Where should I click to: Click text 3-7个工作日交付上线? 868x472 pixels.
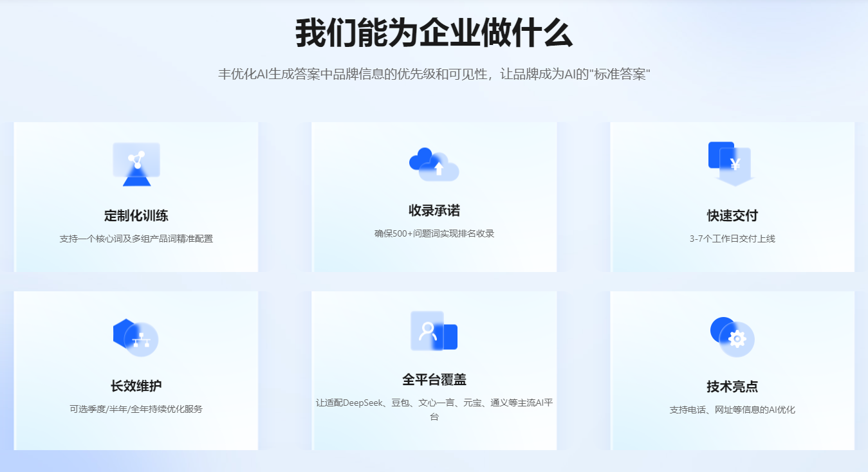(732, 239)
